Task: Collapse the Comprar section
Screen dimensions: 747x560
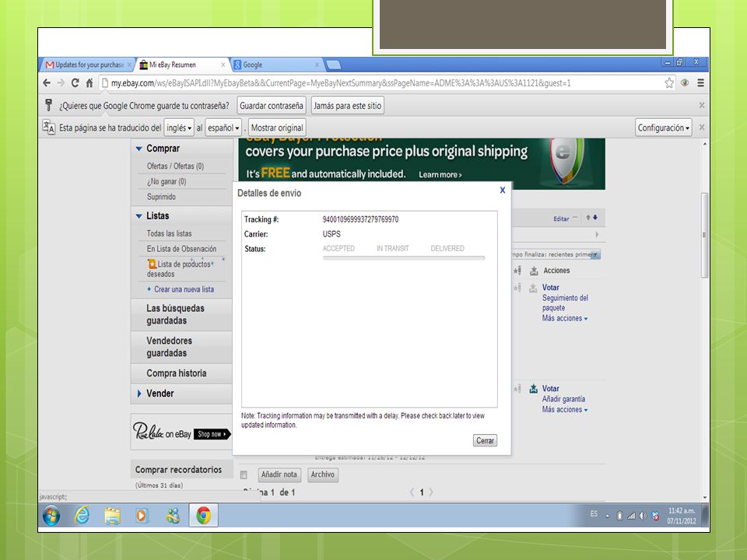Action: (139, 149)
